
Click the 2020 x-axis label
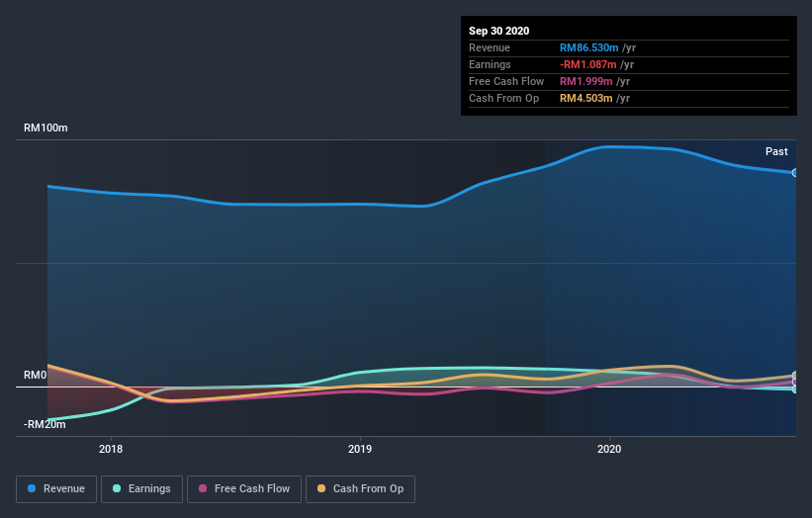[x=609, y=449]
